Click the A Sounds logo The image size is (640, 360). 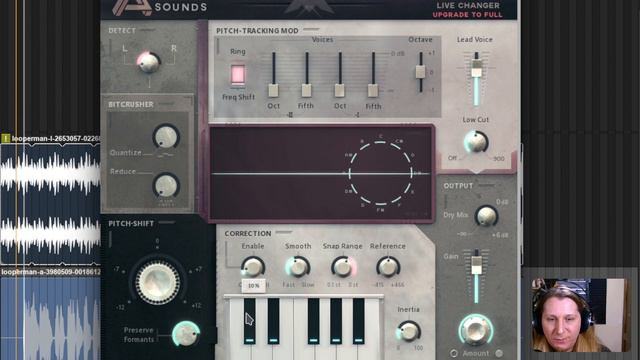(160, 8)
